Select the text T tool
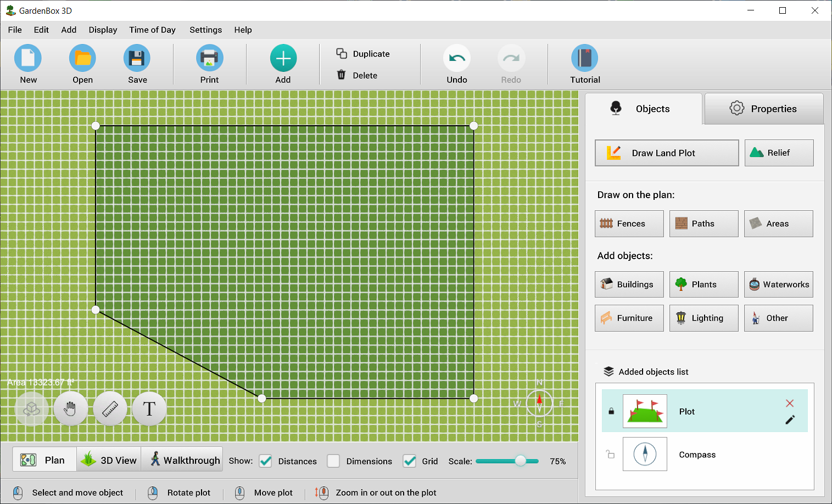The image size is (832, 504). (x=149, y=409)
